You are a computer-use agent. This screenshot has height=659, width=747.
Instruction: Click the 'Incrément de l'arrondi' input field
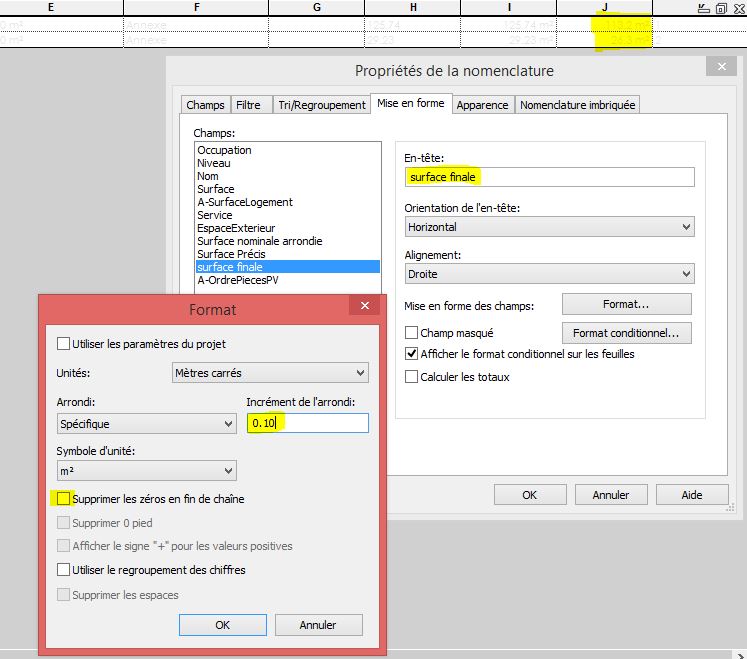point(307,424)
